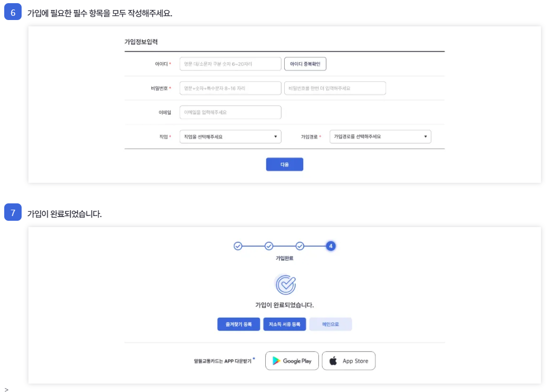The height and width of the screenshot is (392, 552).
Task: Click the 즐겨찾기 등록 button
Action: (x=238, y=324)
